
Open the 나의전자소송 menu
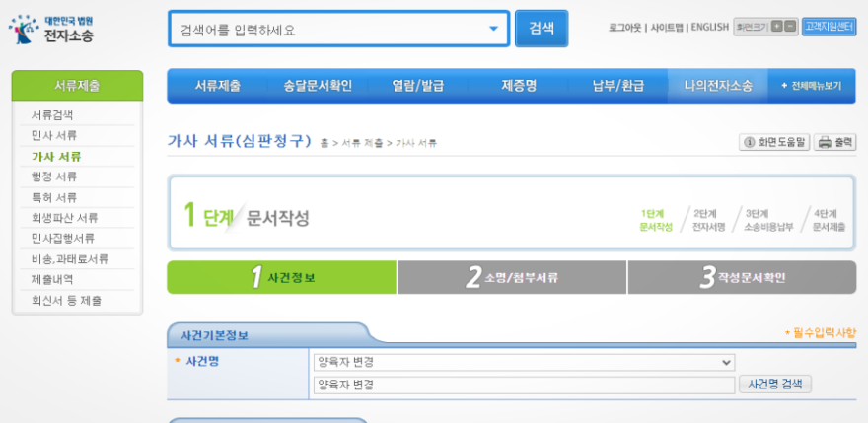717,86
